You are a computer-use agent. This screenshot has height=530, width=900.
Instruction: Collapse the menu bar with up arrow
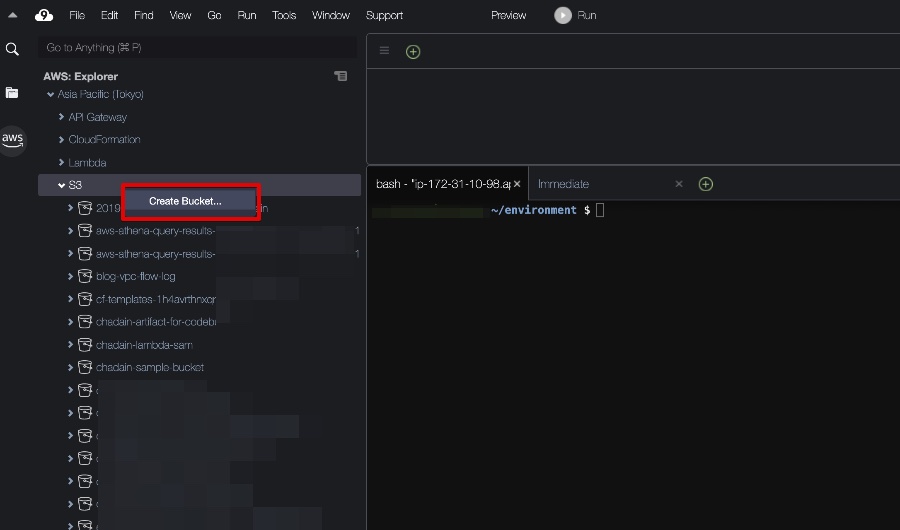13,16
